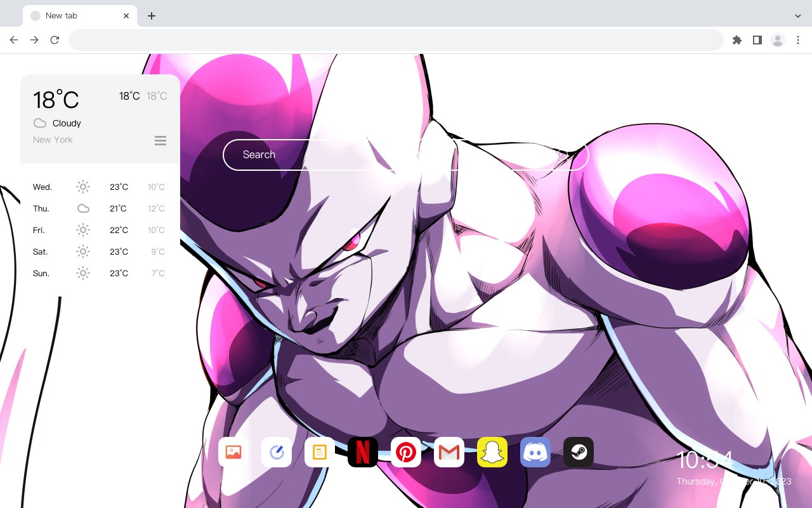Click the clock time display
The width and height of the screenshot is (812, 508).
coord(705,460)
